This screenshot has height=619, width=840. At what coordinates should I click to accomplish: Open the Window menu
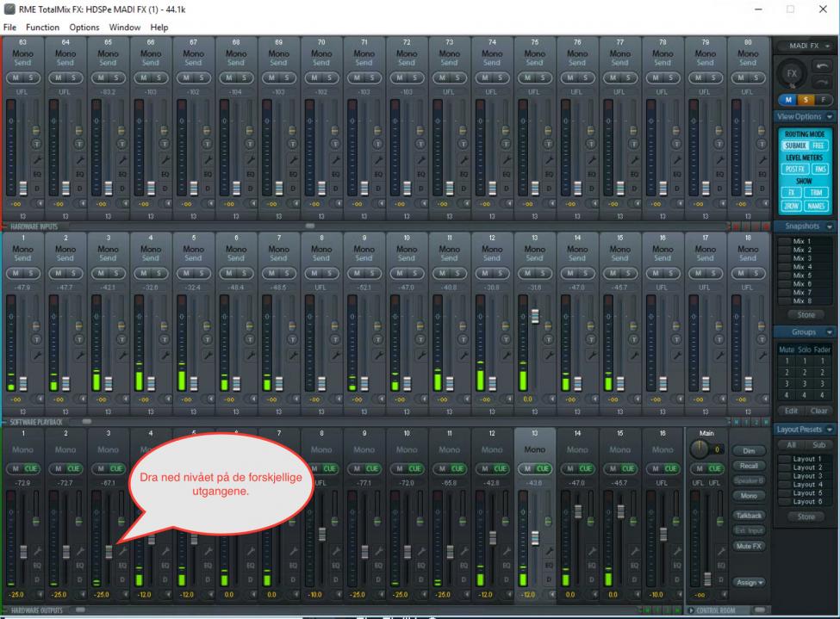click(125, 28)
